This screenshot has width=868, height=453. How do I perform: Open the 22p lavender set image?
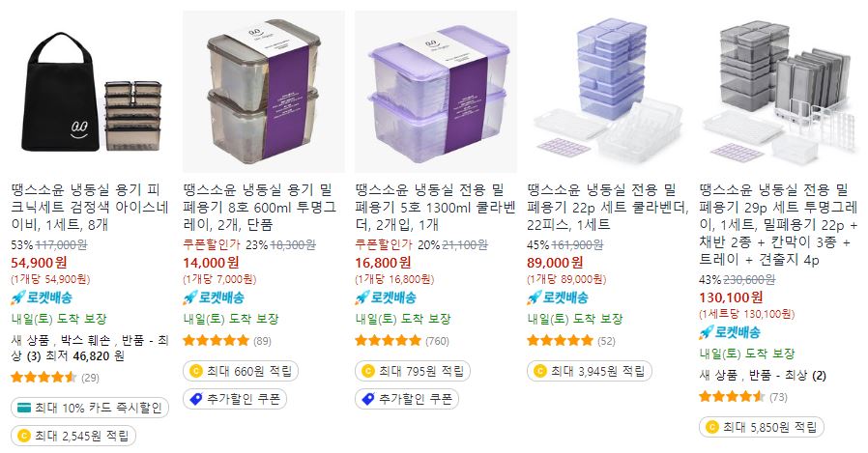coord(608,92)
